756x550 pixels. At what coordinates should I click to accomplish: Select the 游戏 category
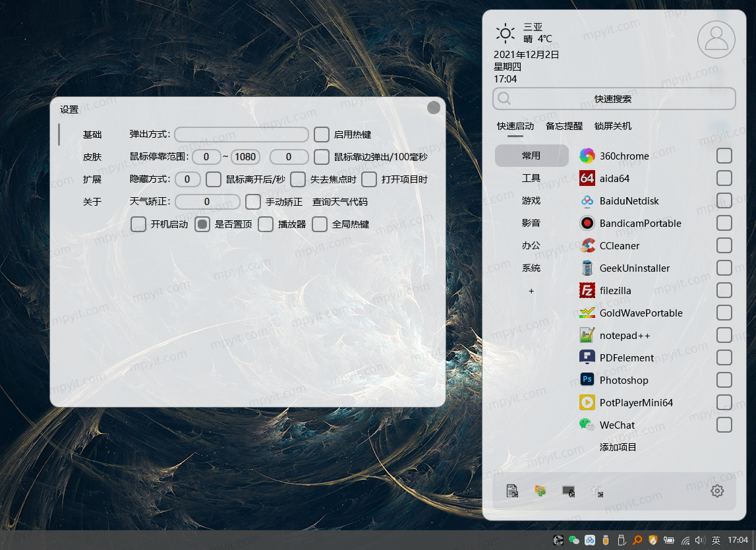531,200
